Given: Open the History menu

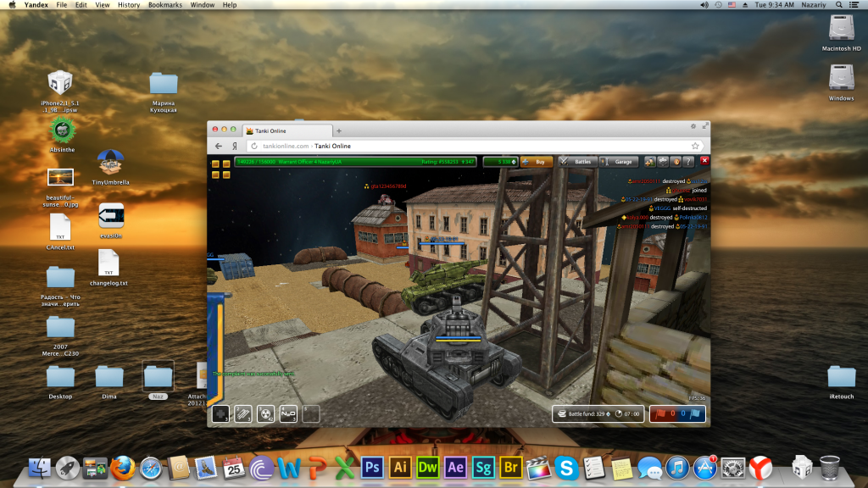Looking at the screenshot, I should click(129, 5).
